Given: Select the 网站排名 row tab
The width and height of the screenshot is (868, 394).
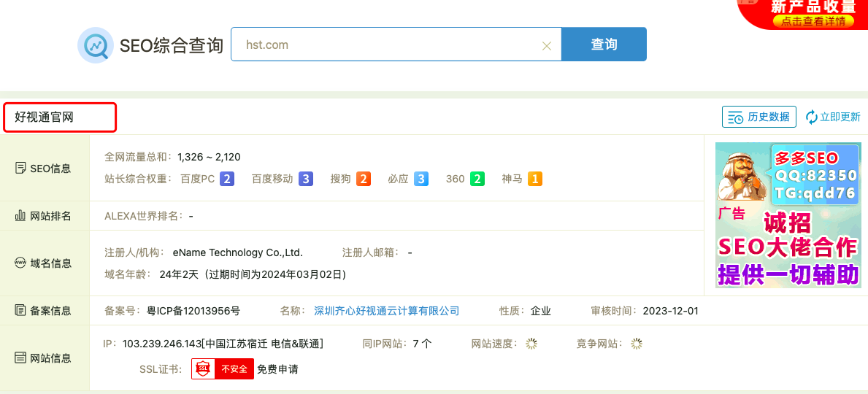Looking at the screenshot, I should click(44, 216).
